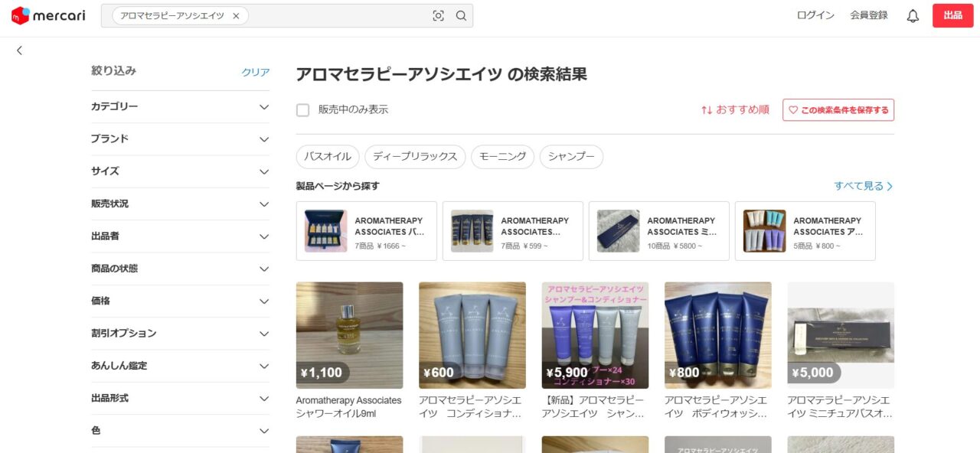The height and width of the screenshot is (453, 980).
Task: Click ログイン link
Action: (815, 15)
